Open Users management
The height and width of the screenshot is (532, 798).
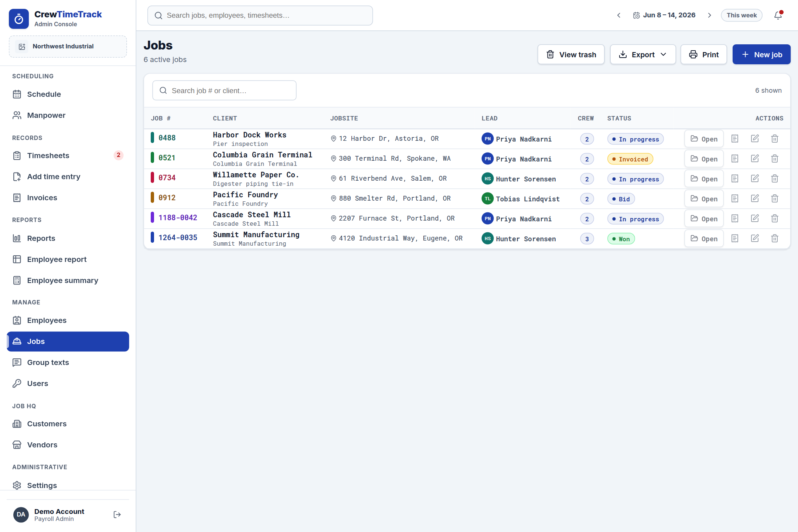pos(68,383)
